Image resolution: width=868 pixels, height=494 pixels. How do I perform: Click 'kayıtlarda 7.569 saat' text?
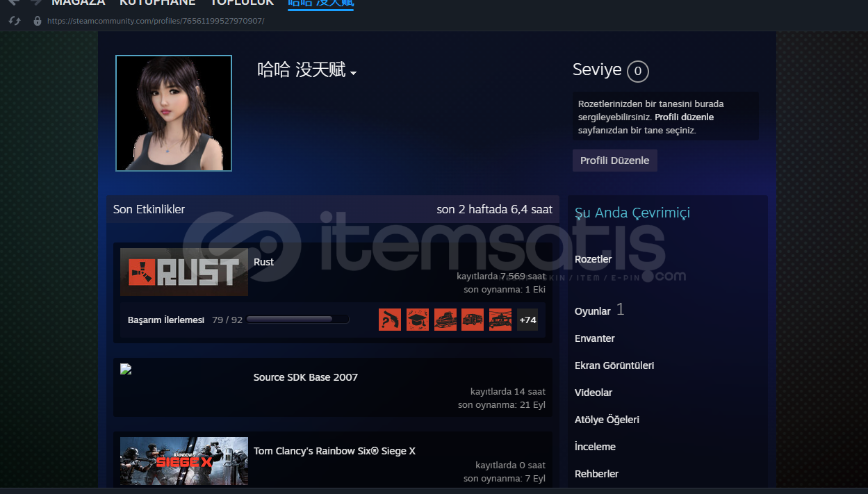click(x=501, y=276)
